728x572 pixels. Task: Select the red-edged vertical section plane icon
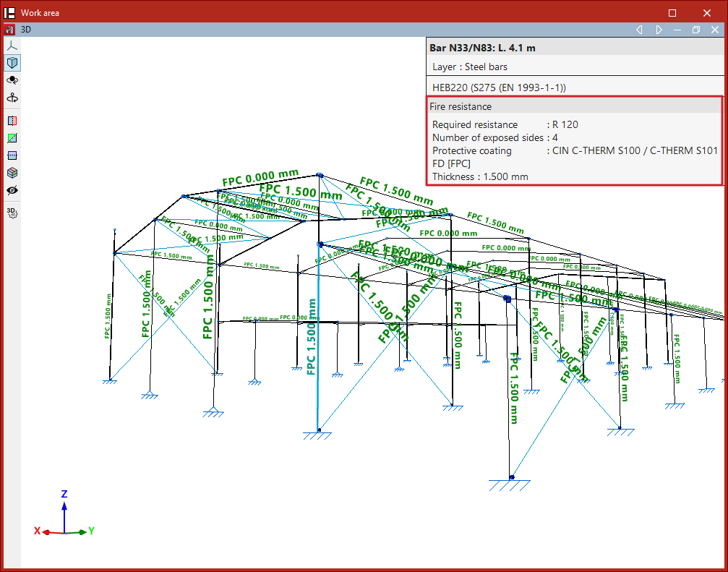[12, 121]
